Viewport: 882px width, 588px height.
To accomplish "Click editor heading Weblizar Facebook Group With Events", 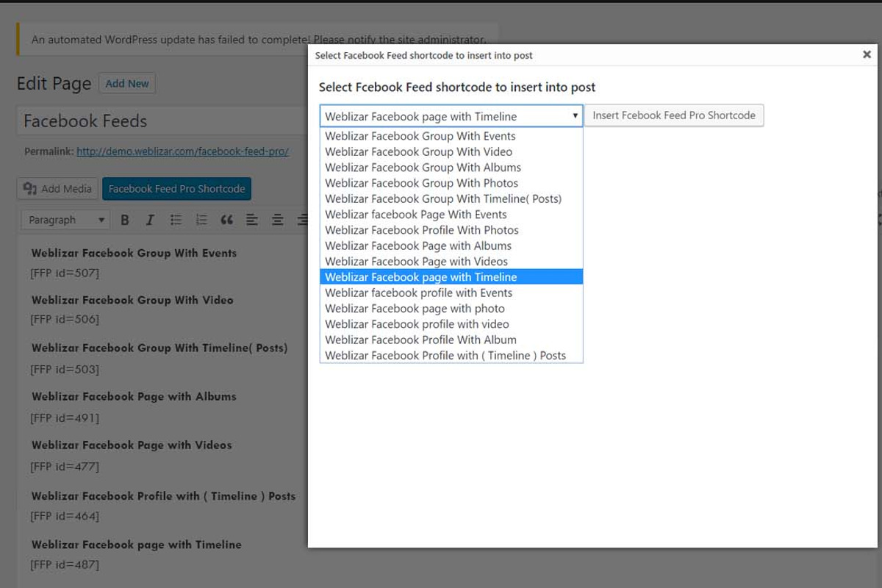I will pos(135,253).
